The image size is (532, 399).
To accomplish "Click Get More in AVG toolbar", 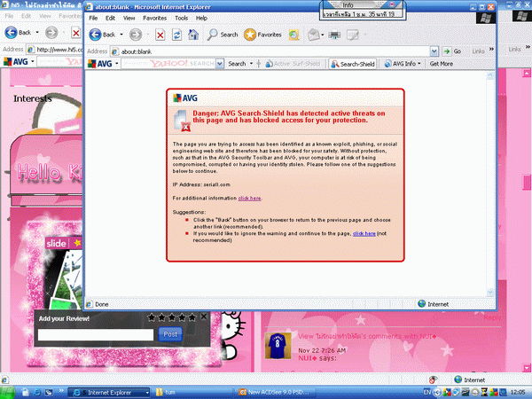I will [x=441, y=64].
